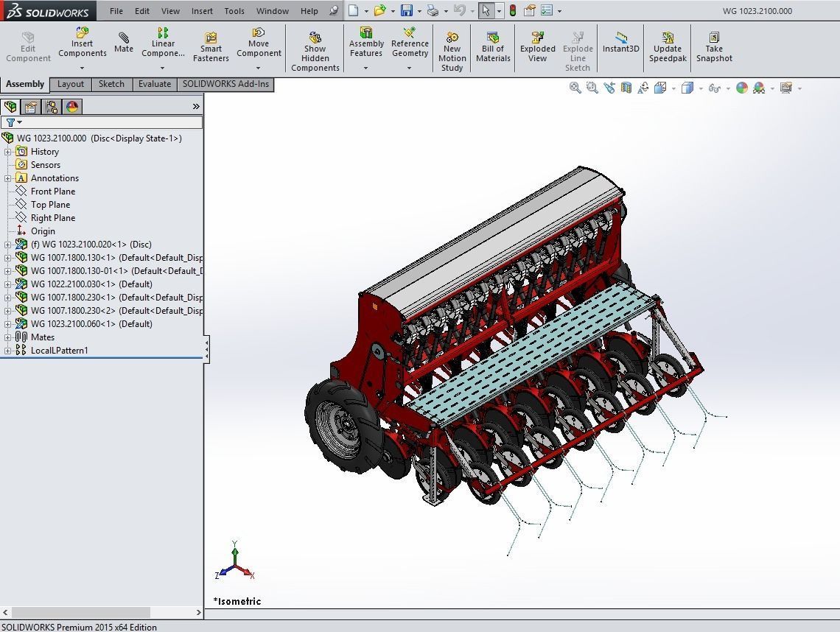The image size is (840, 632).
Task: Click Zoom to Fit in view toolbar
Action: click(575, 88)
